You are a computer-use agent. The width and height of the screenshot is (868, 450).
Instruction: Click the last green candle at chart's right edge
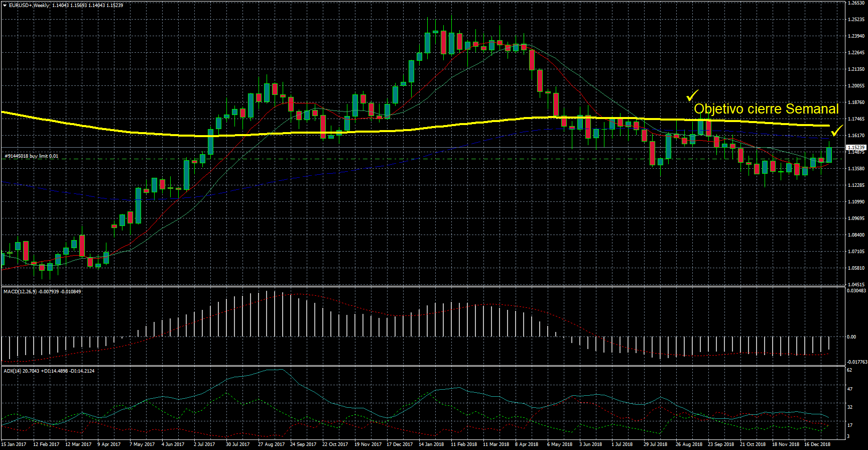[829, 155]
